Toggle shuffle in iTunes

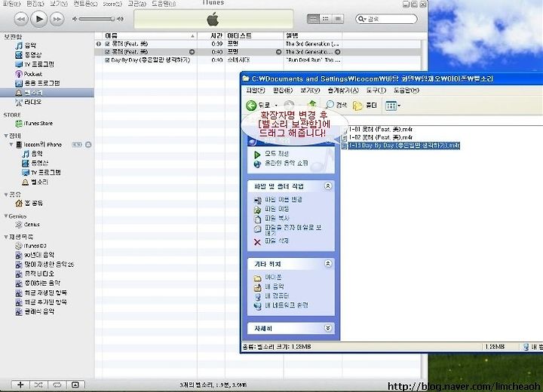pyautogui.click(x=38, y=384)
